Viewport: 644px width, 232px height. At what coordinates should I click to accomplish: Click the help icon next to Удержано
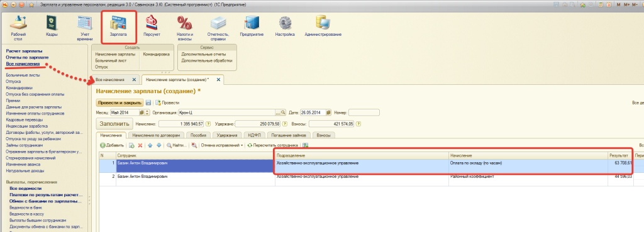285,124
